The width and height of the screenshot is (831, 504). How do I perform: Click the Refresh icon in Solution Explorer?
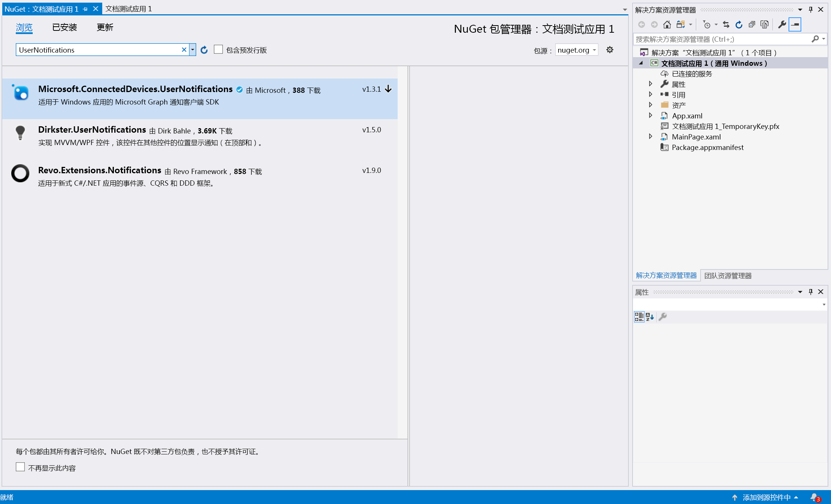point(739,24)
